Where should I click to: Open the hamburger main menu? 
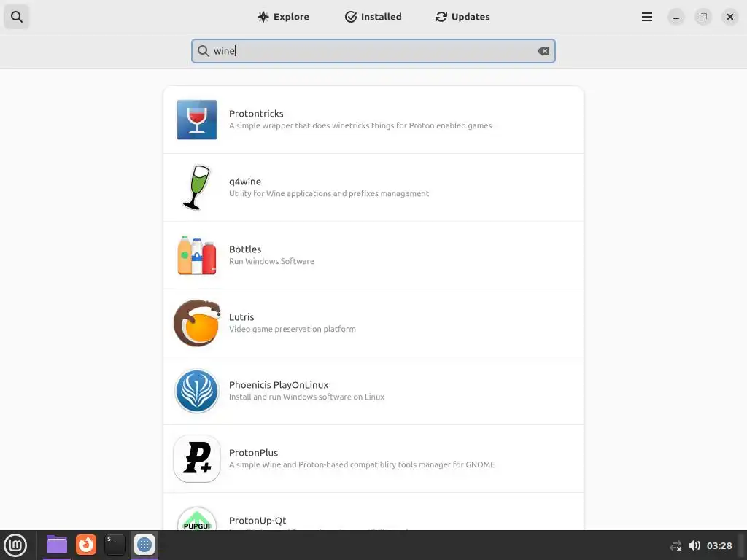[646, 17]
